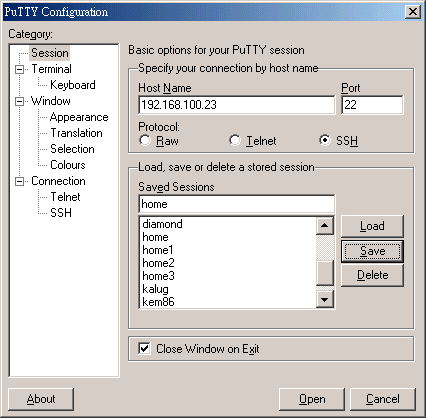Uncheck Close Window on Exit
The image size is (426, 418).
click(x=144, y=349)
